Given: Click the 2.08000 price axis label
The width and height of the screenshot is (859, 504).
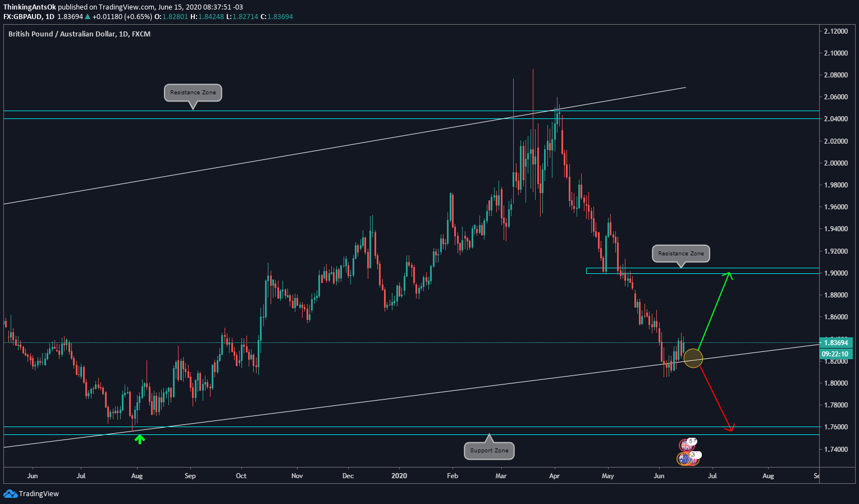Looking at the screenshot, I should 835,75.
